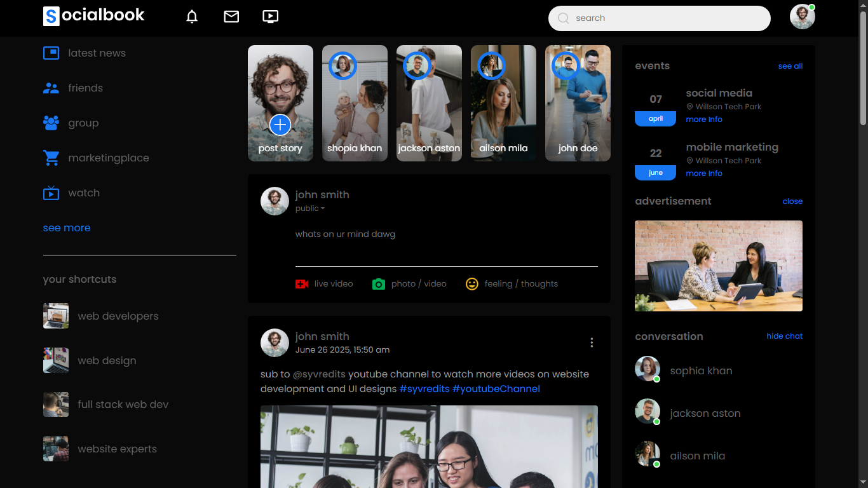Click jackson aston's conversation avatar
Screen dimensions: 868x488
click(648, 411)
